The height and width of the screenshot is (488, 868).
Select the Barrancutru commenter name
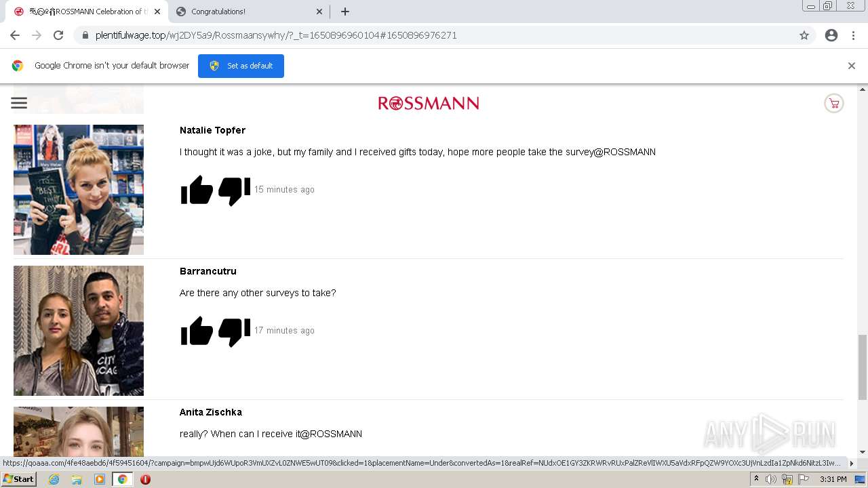click(208, 271)
